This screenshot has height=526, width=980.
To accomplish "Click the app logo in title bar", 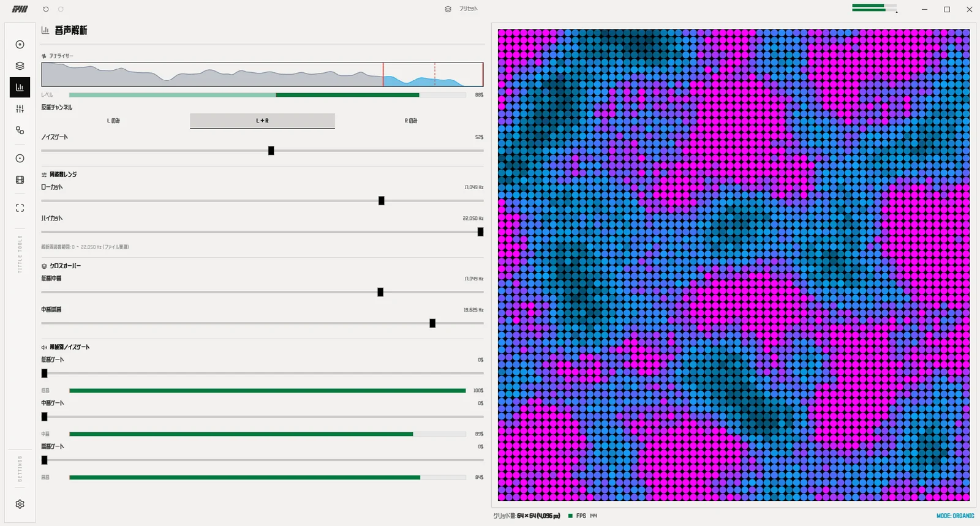I will coord(20,9).
